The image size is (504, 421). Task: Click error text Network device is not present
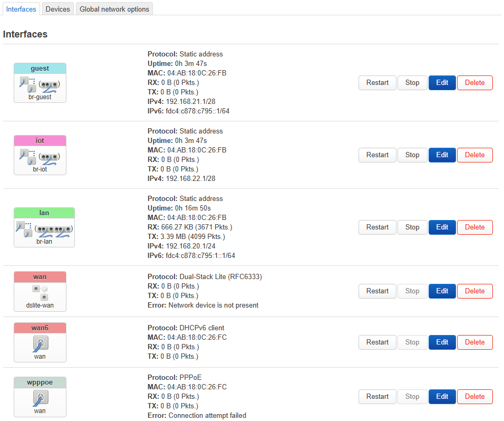click(x=214, y=305)
